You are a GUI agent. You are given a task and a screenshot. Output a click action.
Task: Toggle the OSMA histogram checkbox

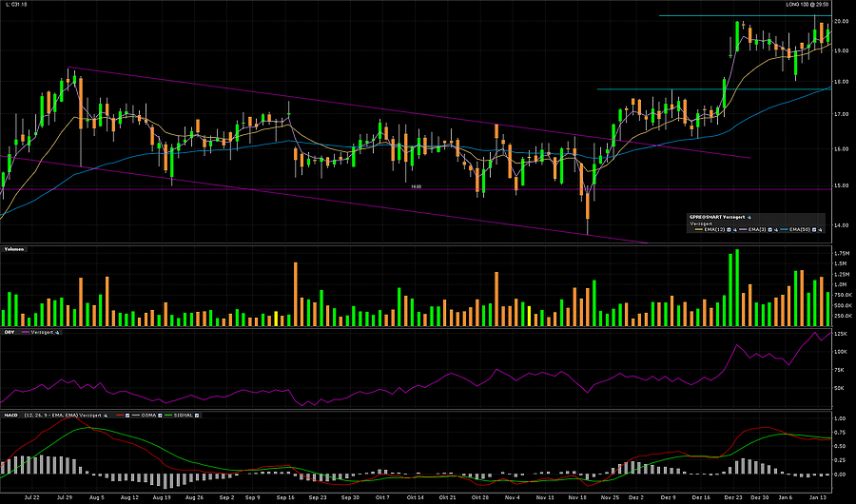point(160,416)
